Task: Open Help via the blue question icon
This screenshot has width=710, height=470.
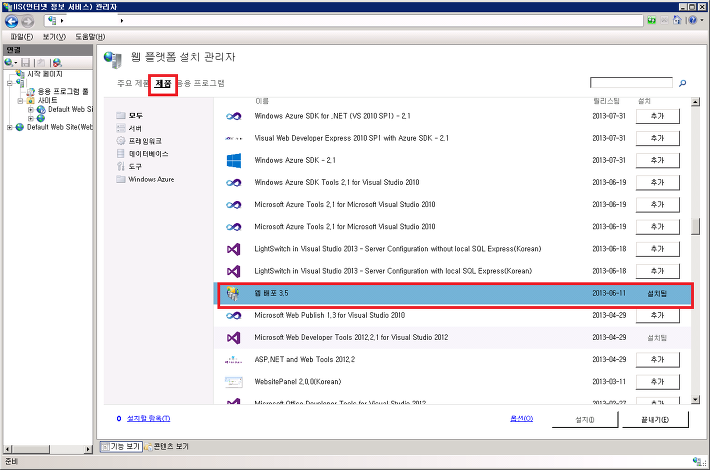Action: click(x=692, y=20)
